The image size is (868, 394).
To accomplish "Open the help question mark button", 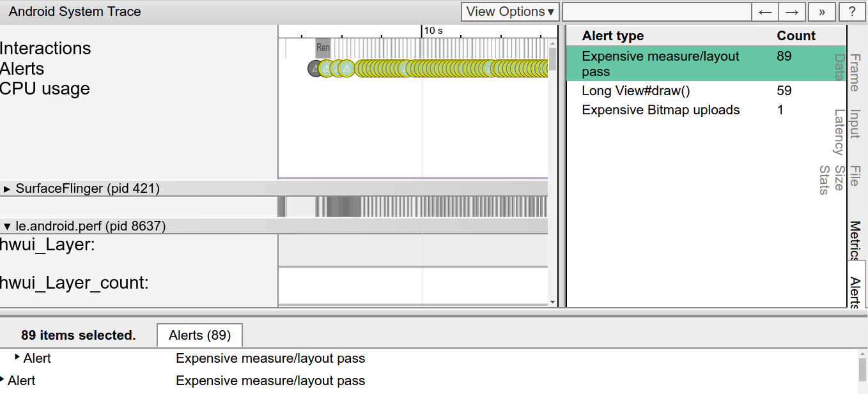I will tap(851, 11).
